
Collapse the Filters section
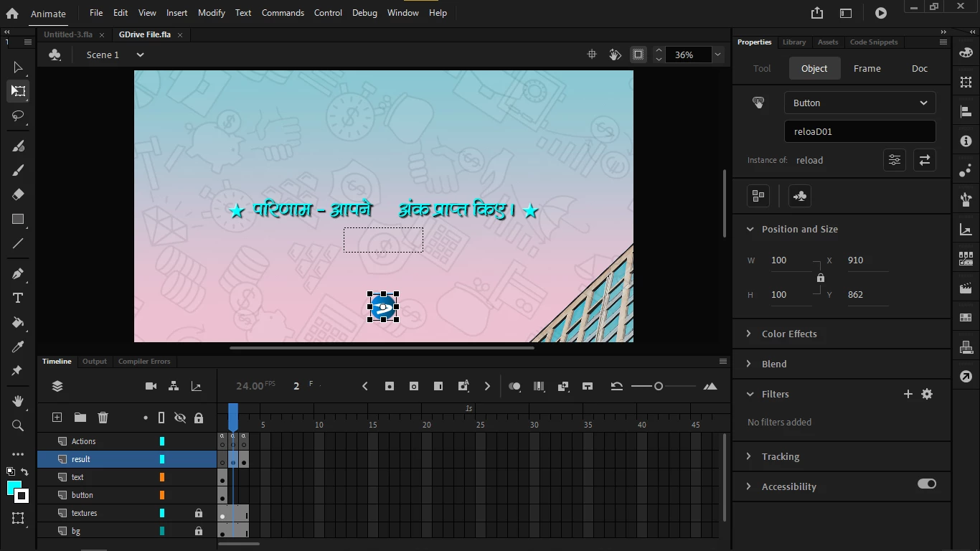pos(750,394)
